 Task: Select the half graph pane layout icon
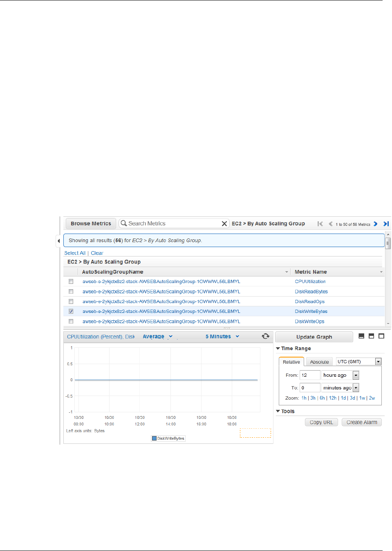pos(371,336)
